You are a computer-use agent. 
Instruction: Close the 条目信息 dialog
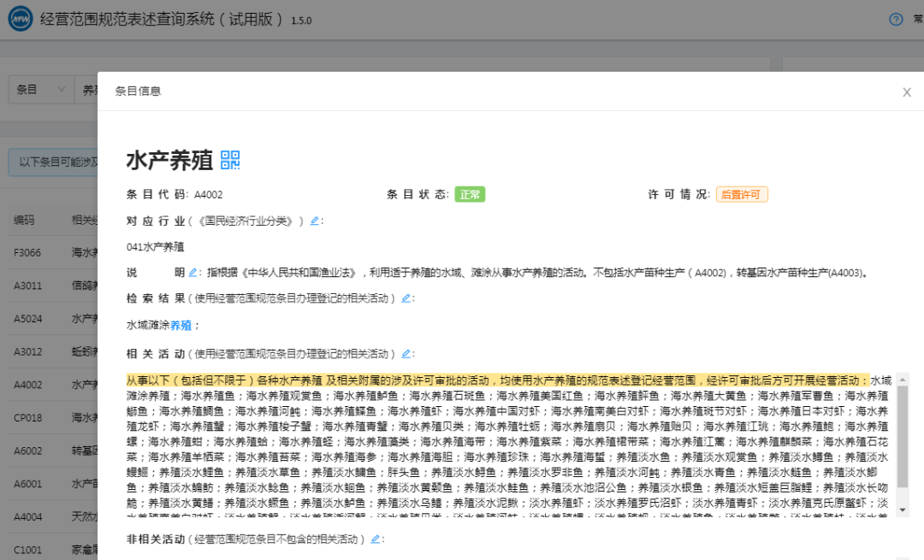[907, 92]
